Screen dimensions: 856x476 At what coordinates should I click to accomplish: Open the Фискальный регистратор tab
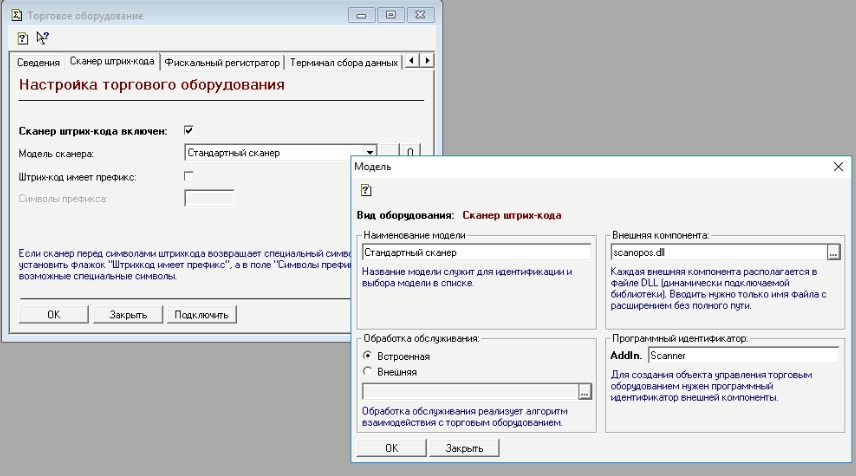point(222,63)
